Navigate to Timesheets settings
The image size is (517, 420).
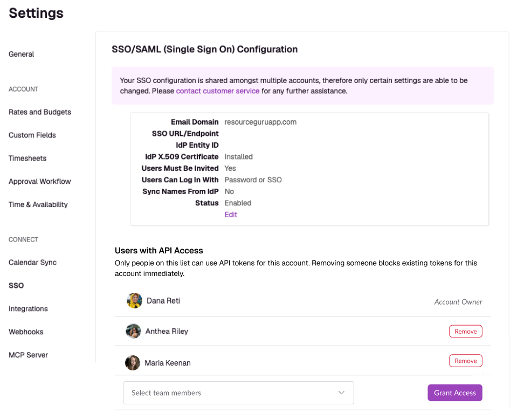pos(27,159)
